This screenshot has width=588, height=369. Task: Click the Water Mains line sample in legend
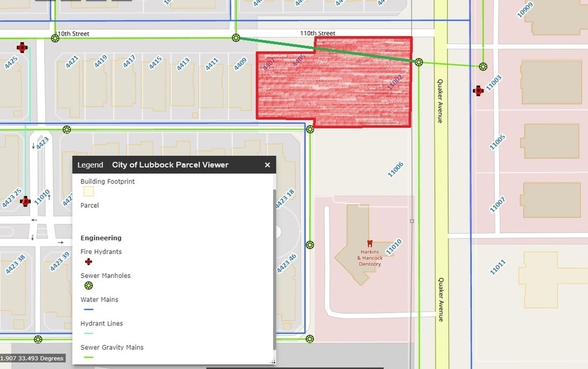pos(89,310)
